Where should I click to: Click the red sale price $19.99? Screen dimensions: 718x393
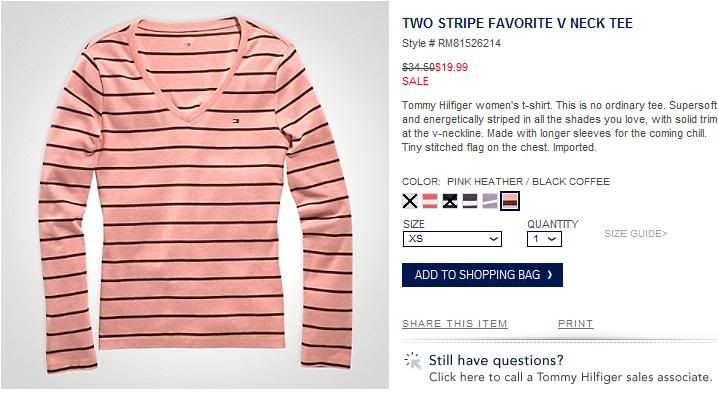451,67
